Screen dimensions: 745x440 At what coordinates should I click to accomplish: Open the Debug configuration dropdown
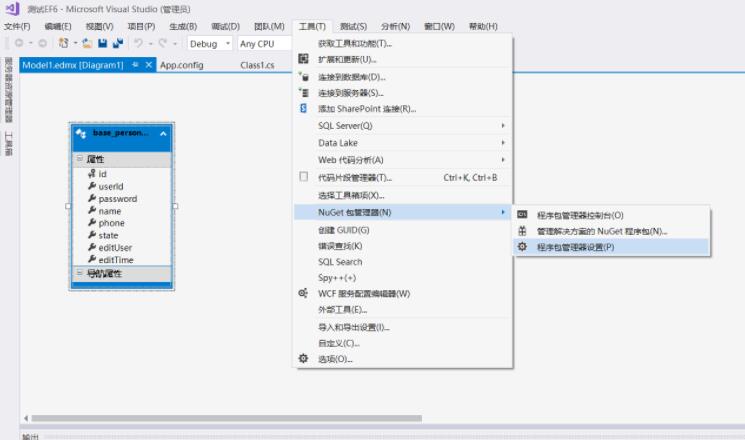[210, 43]
